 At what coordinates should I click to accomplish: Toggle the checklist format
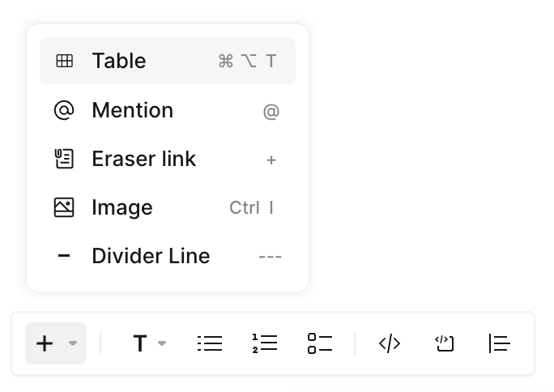coord(320,343)
